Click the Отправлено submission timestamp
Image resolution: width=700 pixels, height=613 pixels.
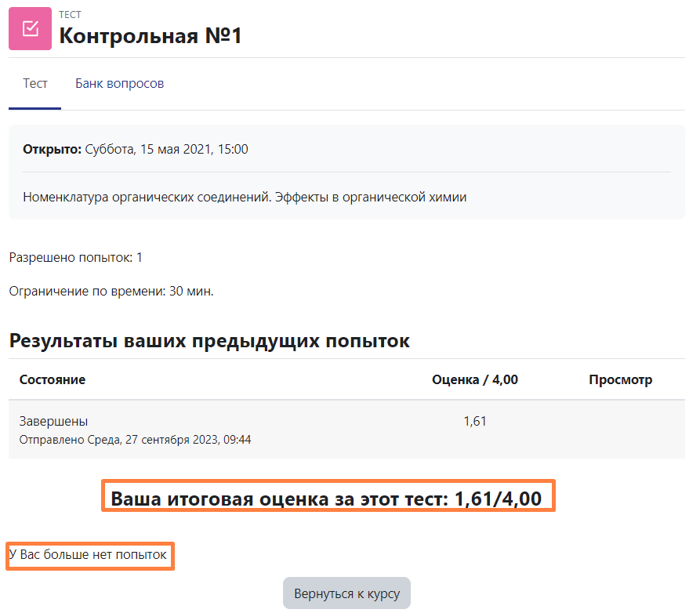click(x=135, y=440)
